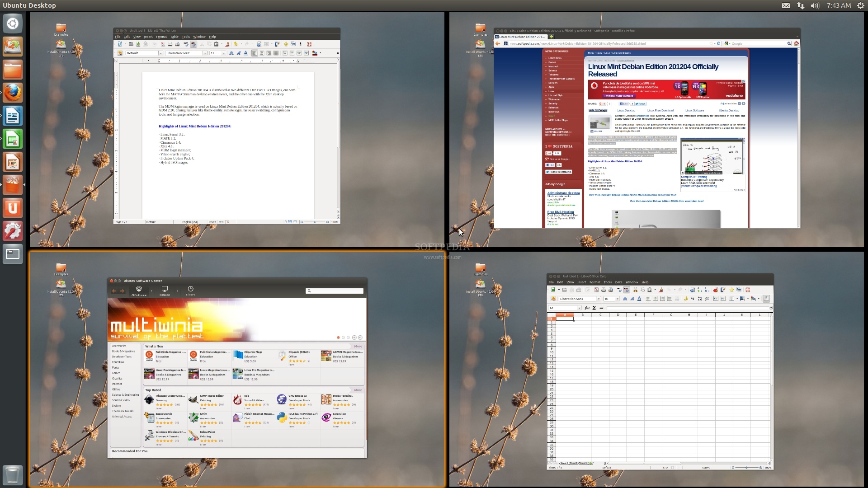Click the Undo arrow icon in Writer
This screenshot has height=488, width=868.
236,44
